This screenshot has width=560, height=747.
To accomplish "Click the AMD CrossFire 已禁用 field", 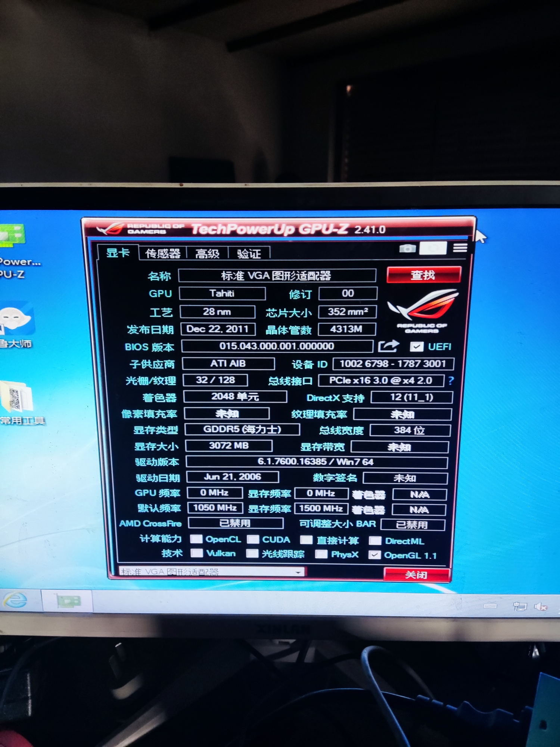I will point(236,523).
